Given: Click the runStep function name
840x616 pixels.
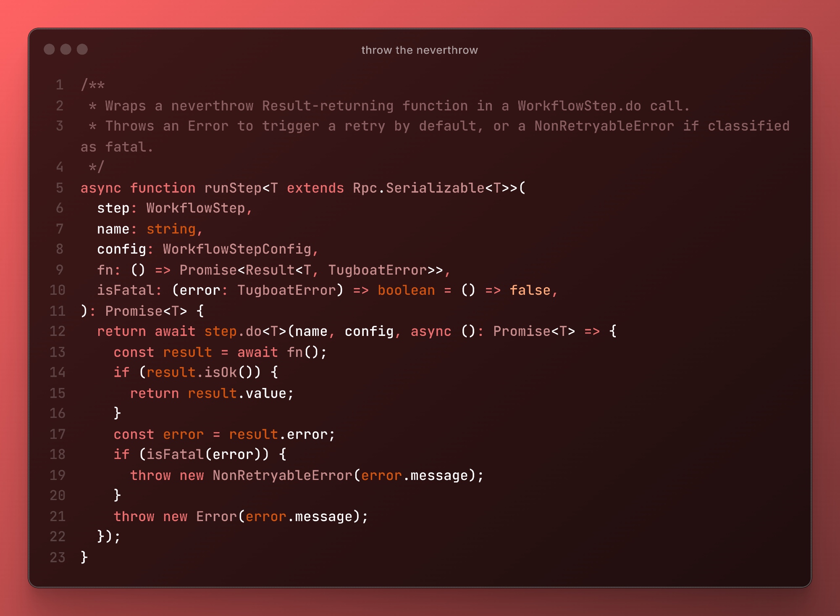Looking at the screenshot, I should click(233, 188).
